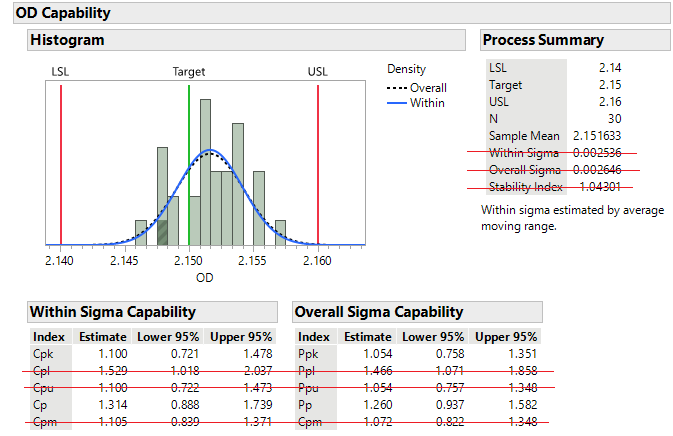
Task: Click the dark hatched histogram bar
Action: pyautogui.click(x=163, y=232)
